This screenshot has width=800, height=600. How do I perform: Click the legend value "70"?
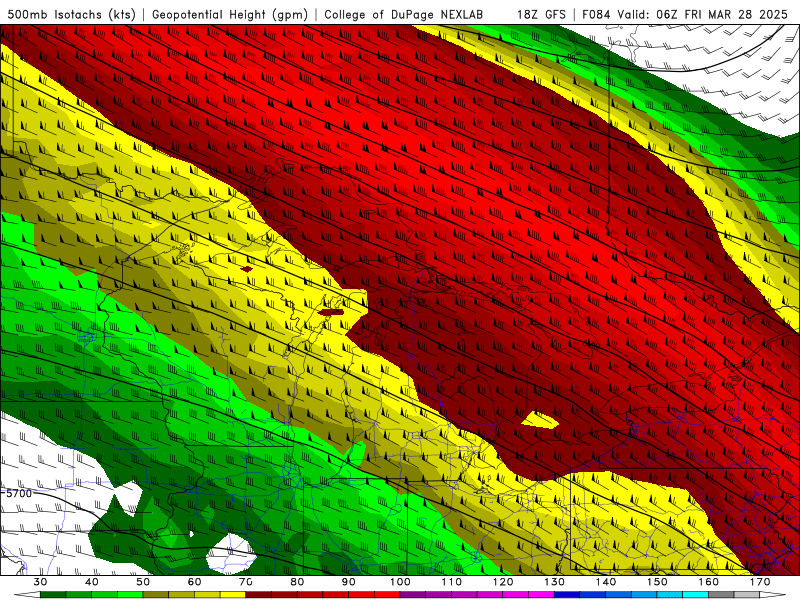tap(246, 582)
